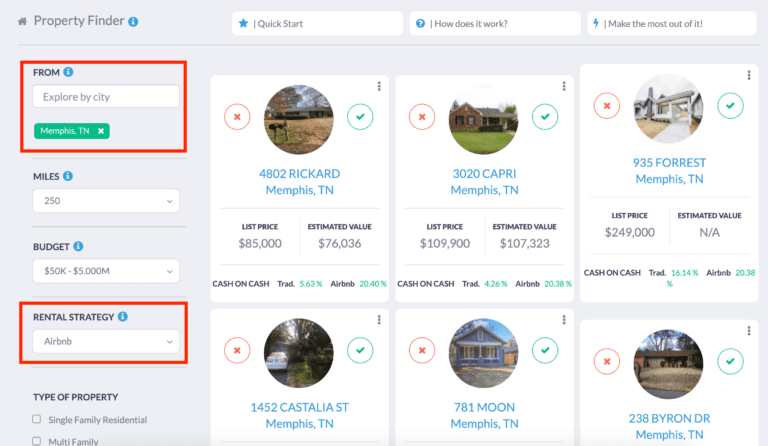
Task: Enable the Single Family Residential checkbox
Action: coord(37,419)
